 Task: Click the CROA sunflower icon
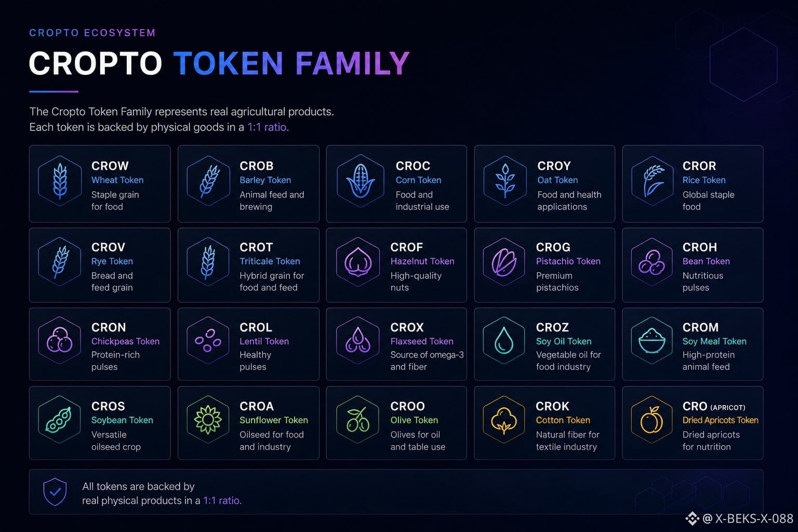click(208, 420)
